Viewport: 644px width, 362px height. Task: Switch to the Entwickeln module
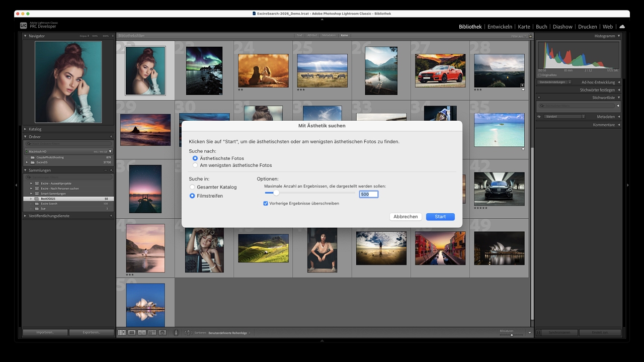coord(500,27)
